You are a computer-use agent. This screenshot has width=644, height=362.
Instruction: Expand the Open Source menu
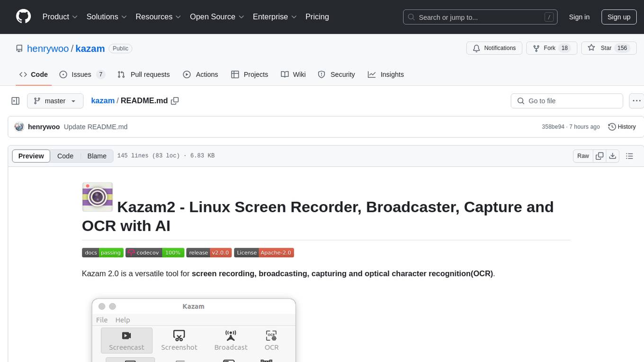[217, 17]
